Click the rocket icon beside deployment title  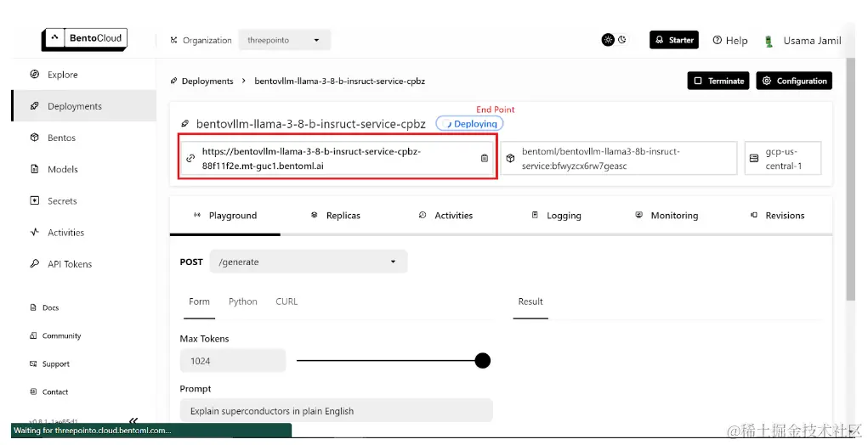click(185, 124)
